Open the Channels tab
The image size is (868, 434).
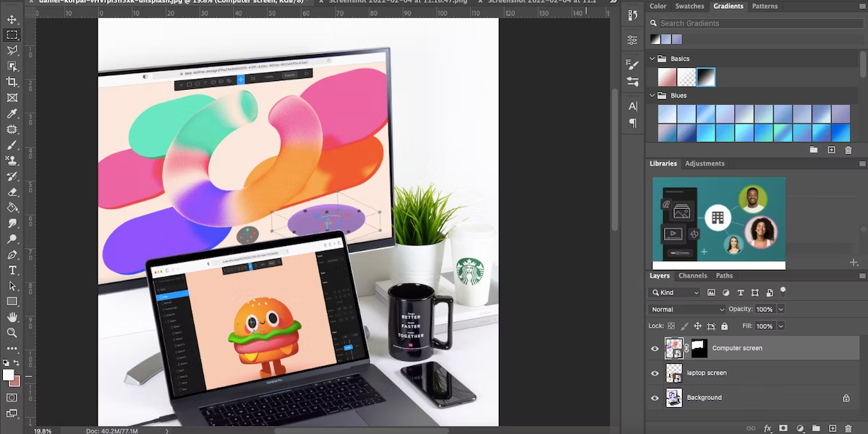692,276
